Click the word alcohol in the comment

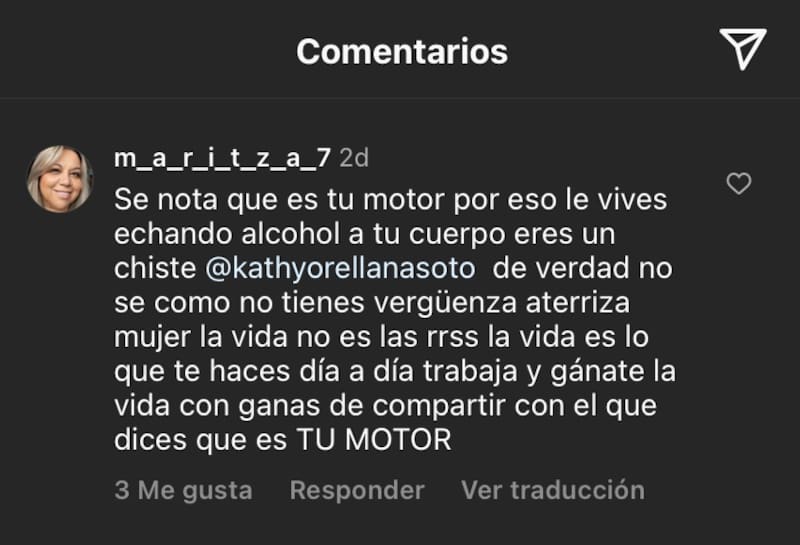[x=291, y=234]
